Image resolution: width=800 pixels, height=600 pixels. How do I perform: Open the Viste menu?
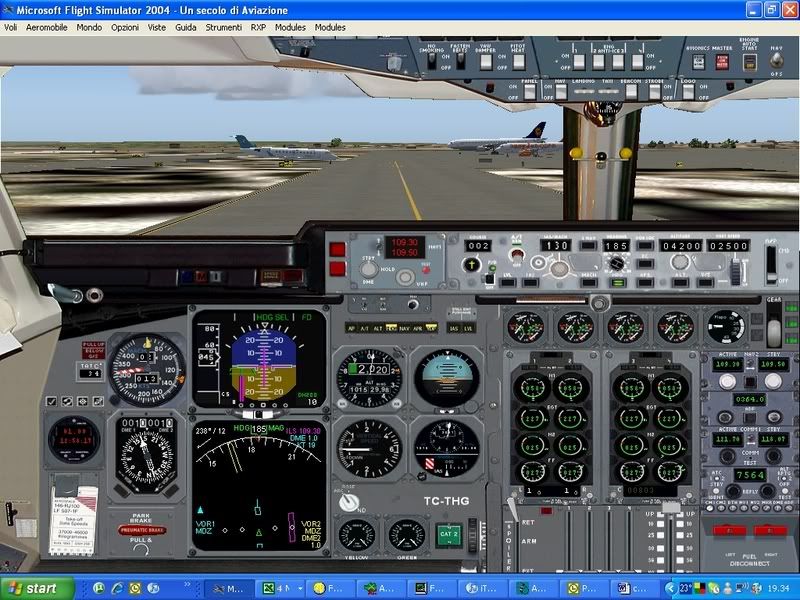[157, 28]
